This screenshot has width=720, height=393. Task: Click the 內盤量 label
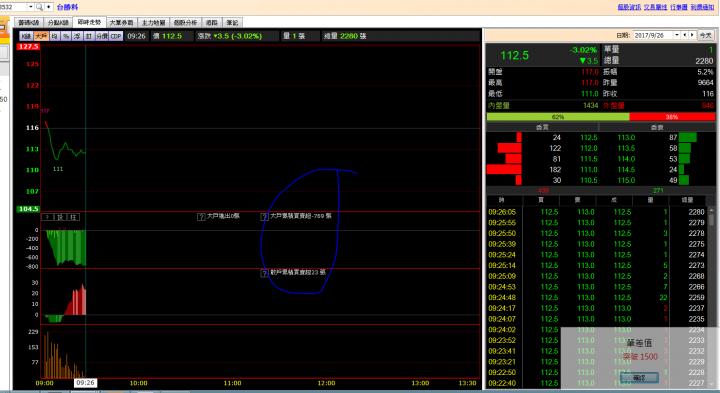[x=499, y=106]
